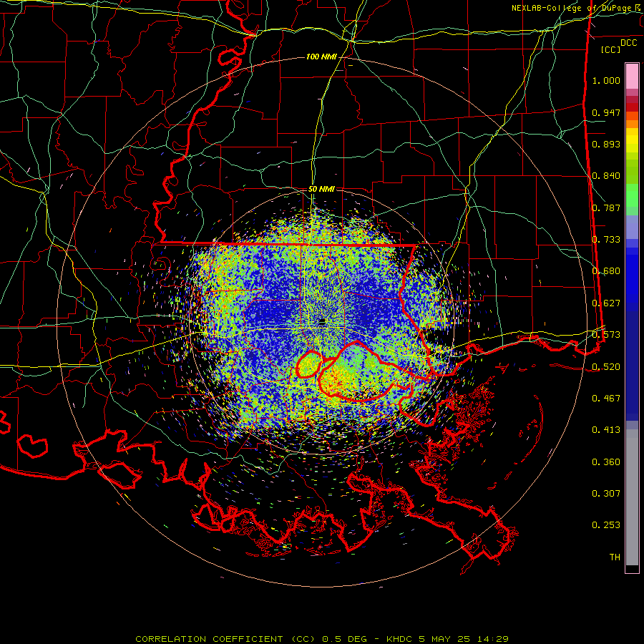Click the radar site marker at scan center
644x644 pixels.
click(322, 321)
